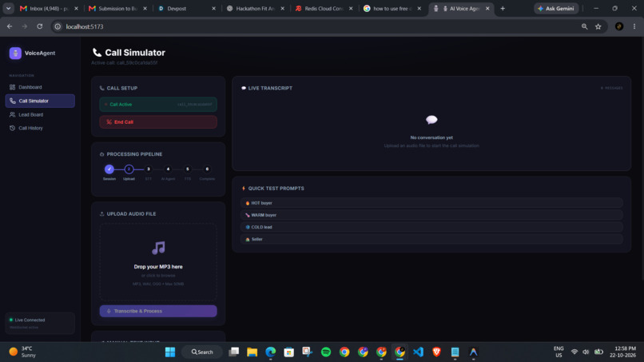The width and height of the screenshot is (644, 362).
Task: Open the Chrome profile avatar
Action: click(619, 26)
